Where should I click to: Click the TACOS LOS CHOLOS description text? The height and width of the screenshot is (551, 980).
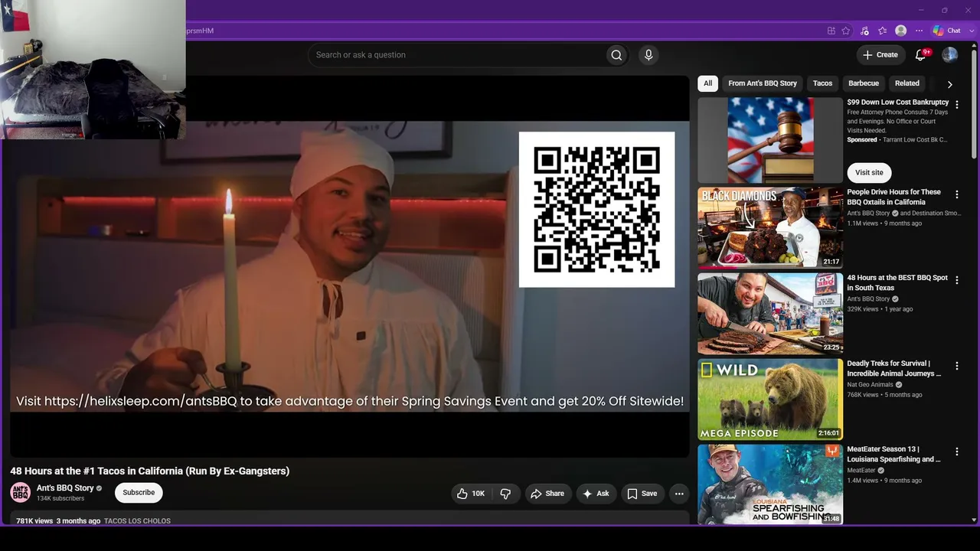pyautogui.click(x=137, y=521)
